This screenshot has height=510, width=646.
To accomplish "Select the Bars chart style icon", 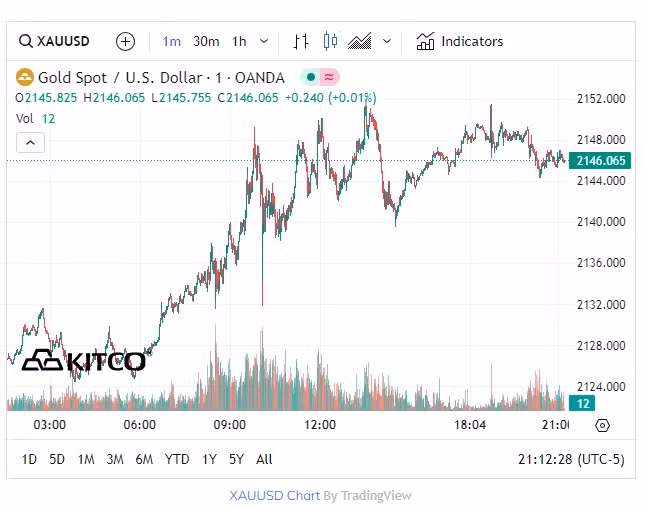I will 301,41.
